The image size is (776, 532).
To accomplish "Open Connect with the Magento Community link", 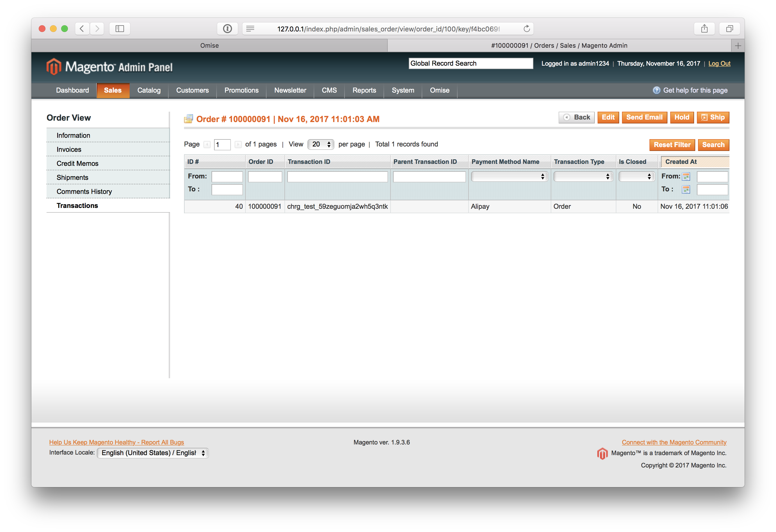I will [x=674, y=442].
